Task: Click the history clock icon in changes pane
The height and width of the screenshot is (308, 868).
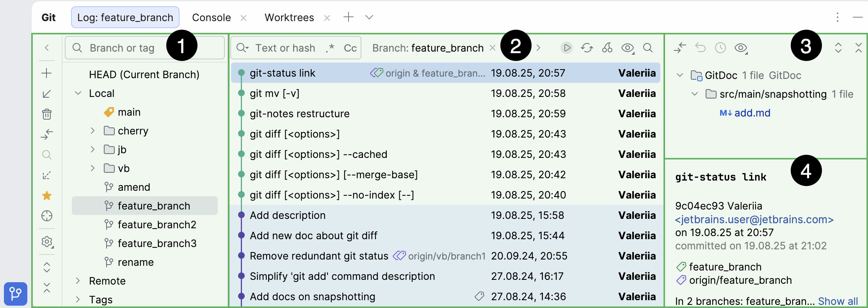Action: click(720, 48)
